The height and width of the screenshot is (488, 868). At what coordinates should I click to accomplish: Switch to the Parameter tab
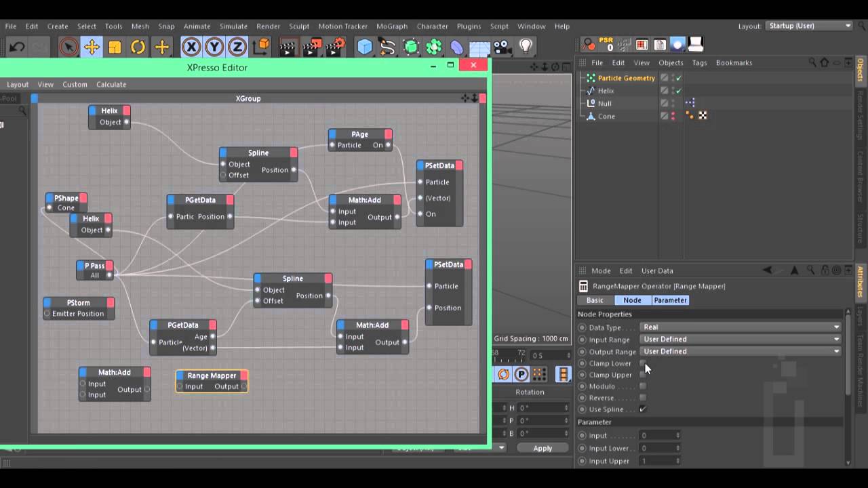pyautogui.click(x=670, y=300)
